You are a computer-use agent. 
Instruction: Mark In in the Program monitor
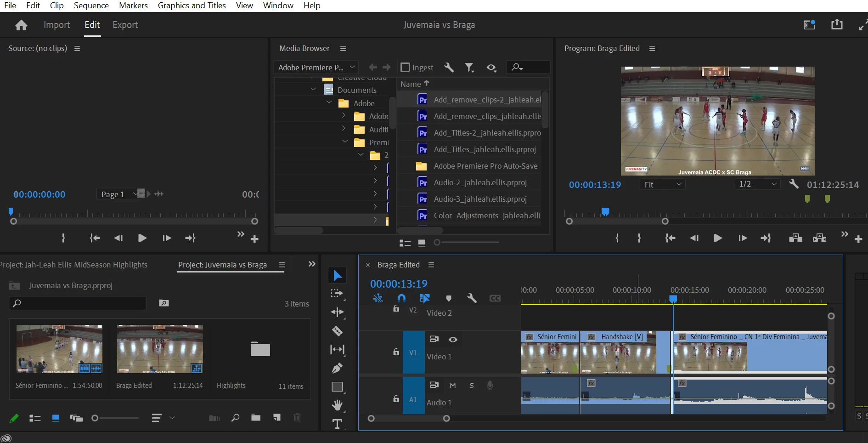(617, 238)
